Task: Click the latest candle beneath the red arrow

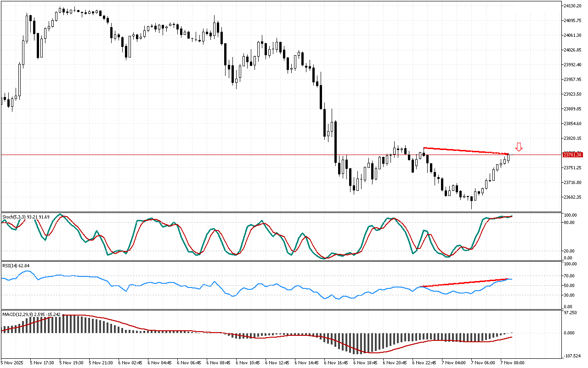Action: click(x=508, y=158)
